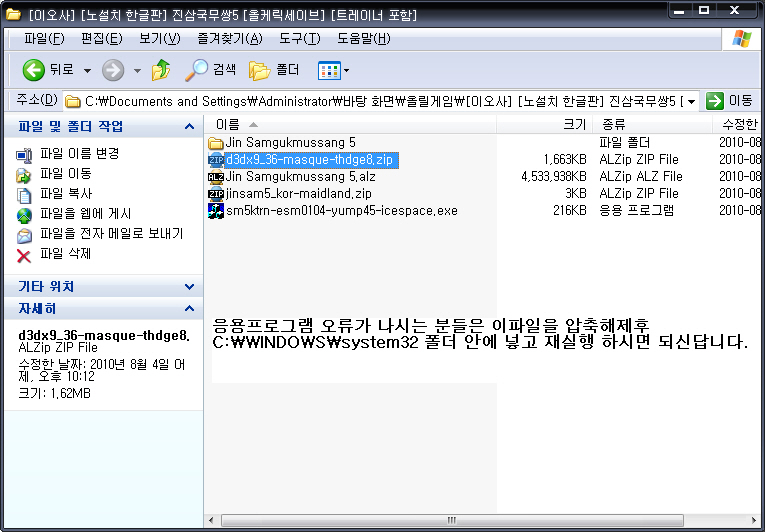The image size is (765, 532).
Task: Toggle the 폴더 folders pane button
Action: point(274,70)
